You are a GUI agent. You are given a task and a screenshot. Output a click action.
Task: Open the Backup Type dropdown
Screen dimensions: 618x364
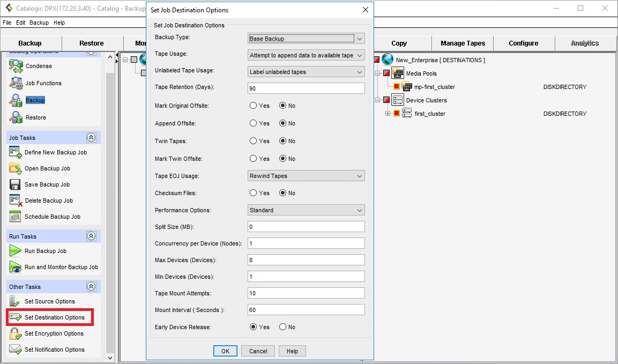(x=306, y=39)
